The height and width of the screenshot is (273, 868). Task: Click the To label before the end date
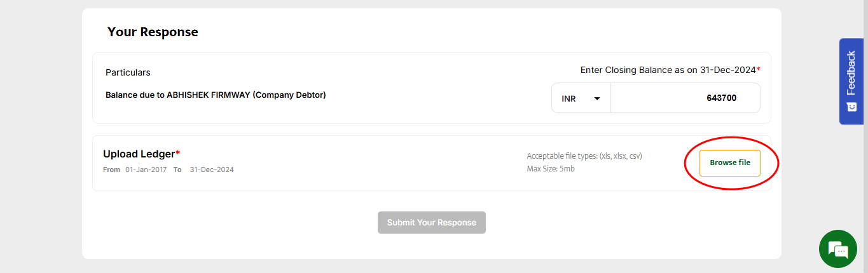click(x=177, y=170)
